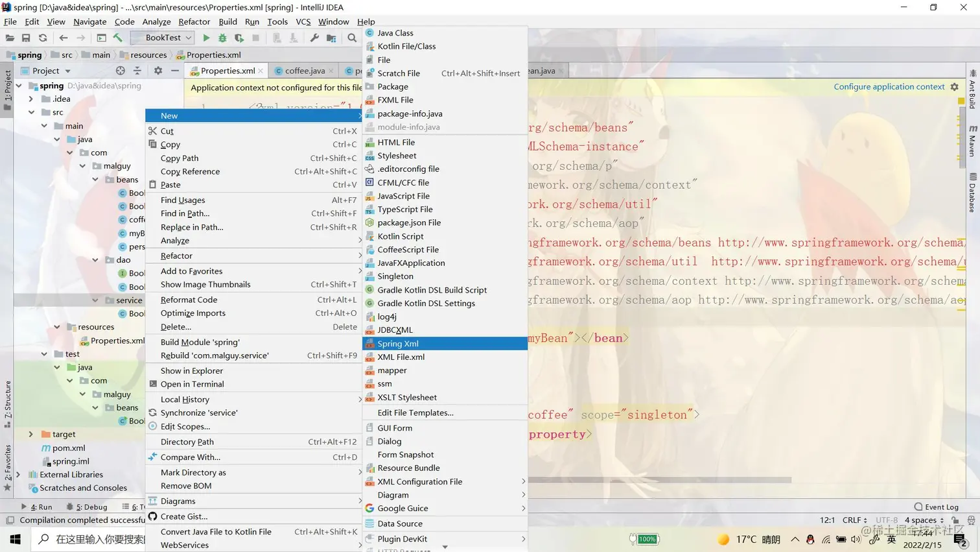This screenshot has height=552, width=980.
Task: Click the scroll-from-source target icon
Action: pos(120,71)
